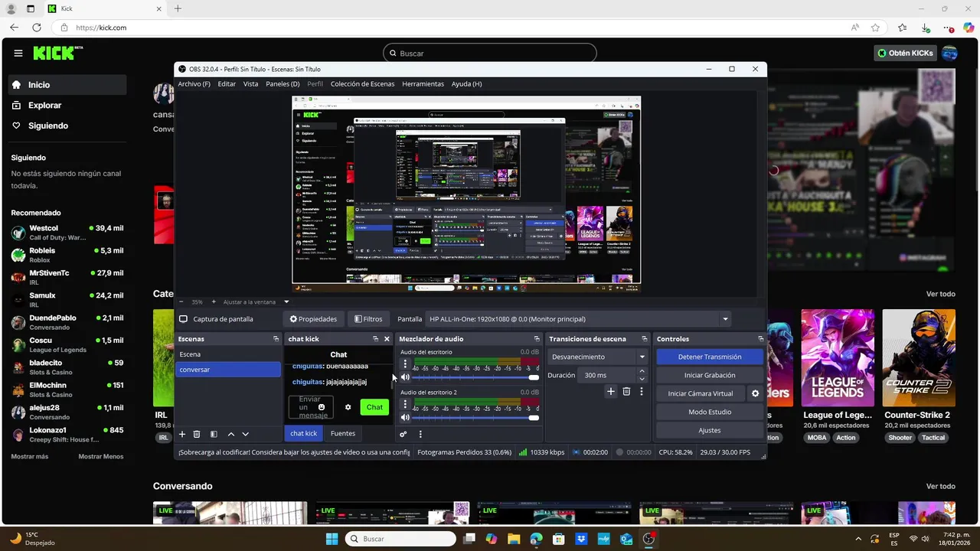Add a scene transition with the plus icon
Screen dimensions: 980x551
pyautogui.click(x=610, y=391)
